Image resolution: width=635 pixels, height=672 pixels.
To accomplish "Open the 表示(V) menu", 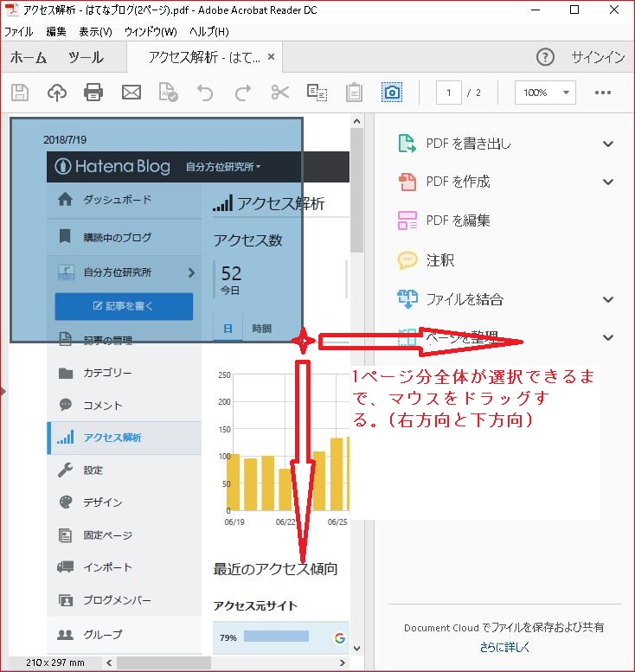I will (x=95, y=32).
